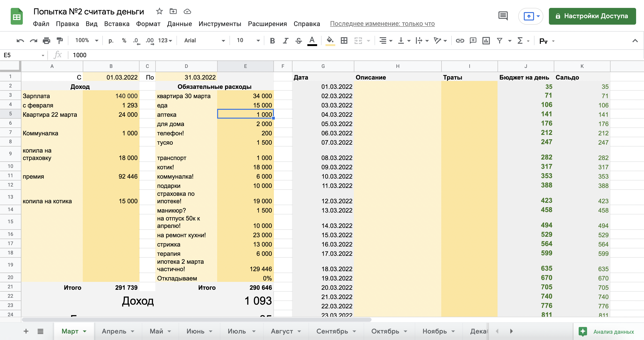Star the document
This screenshot has height=340, width=644.
pyautogui.click(x=159, y=11)
